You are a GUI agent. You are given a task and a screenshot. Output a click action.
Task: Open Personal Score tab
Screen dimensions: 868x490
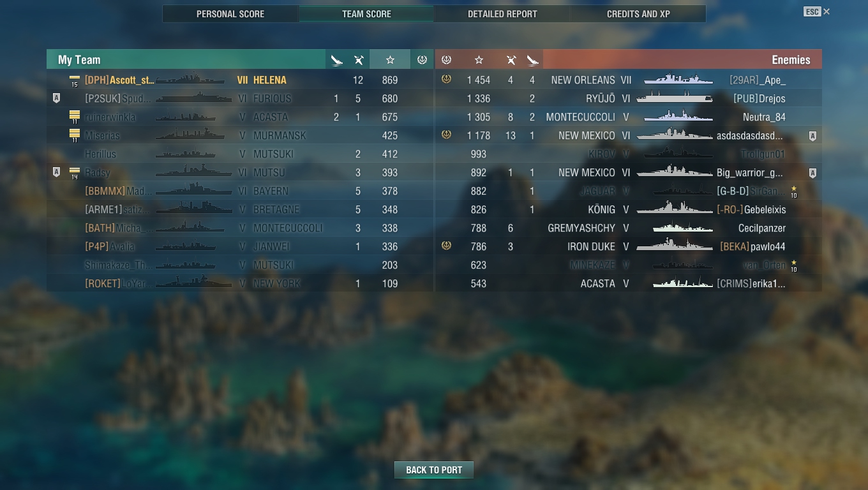coord(230,14)
